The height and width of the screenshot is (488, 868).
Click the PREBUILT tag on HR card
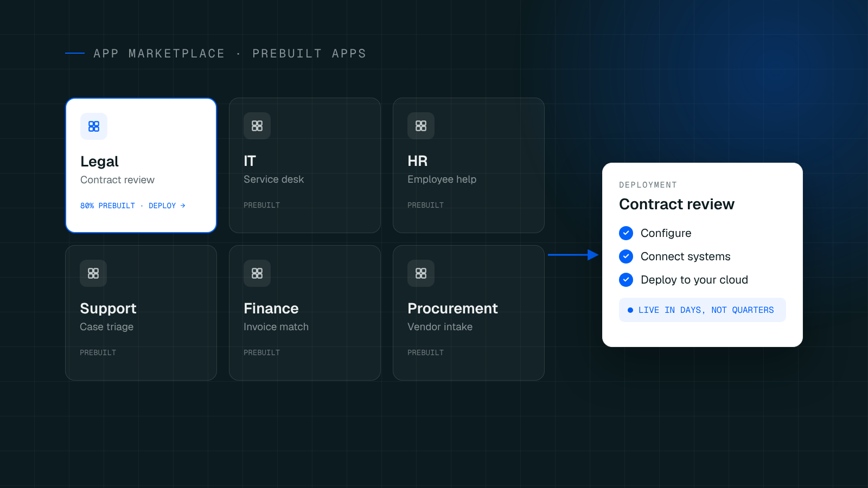(x=426, y=205)
